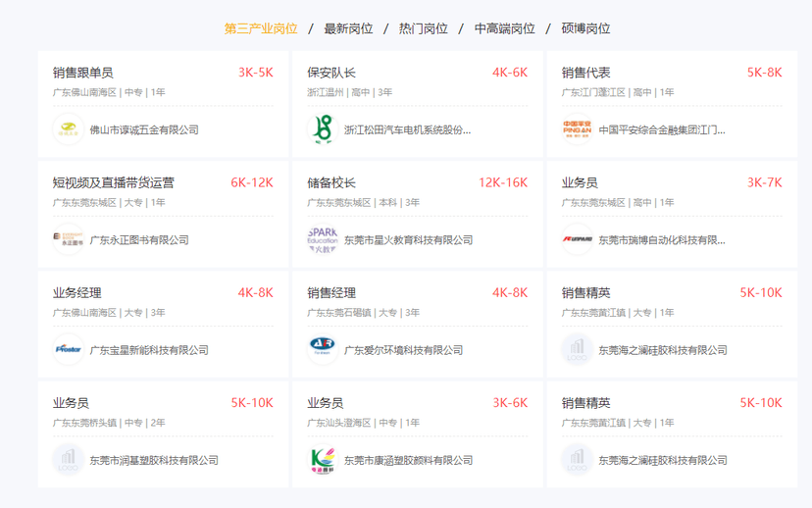Viewport: 812px width, 508px height.
Task: Click the 广东爱尔环境科技 logo
Action: (322, 349)
